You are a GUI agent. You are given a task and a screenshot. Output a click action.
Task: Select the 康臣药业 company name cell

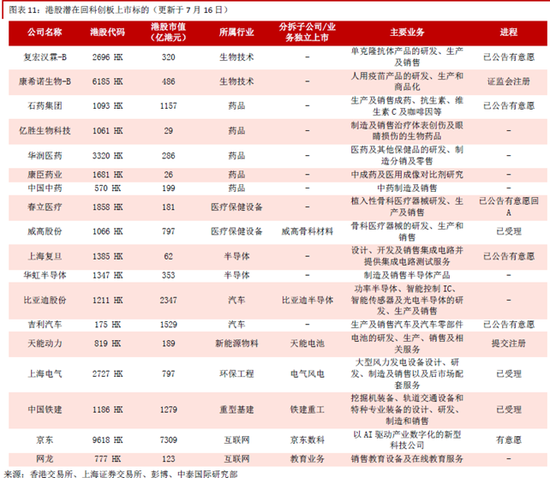[x=45, y=175]
